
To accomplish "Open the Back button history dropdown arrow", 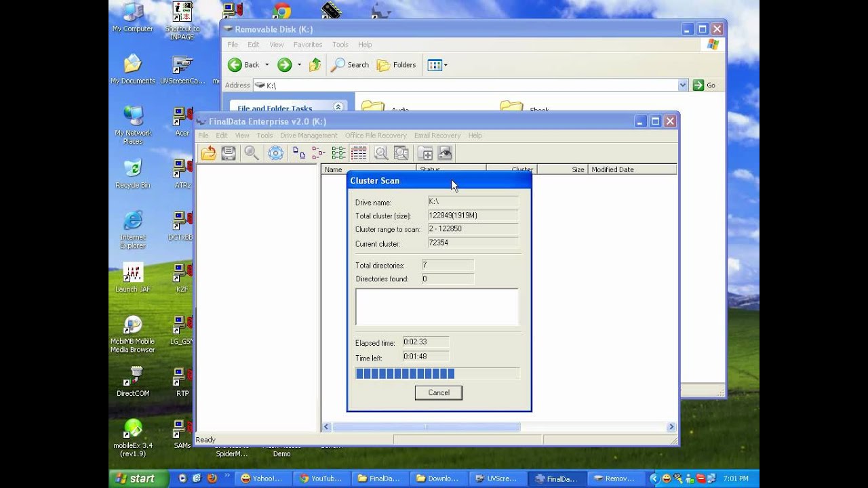I will (x=267, y=65).
